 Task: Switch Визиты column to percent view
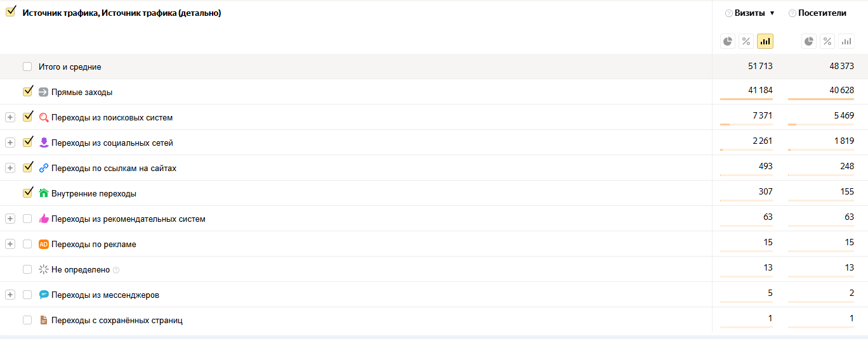[746, 41]
